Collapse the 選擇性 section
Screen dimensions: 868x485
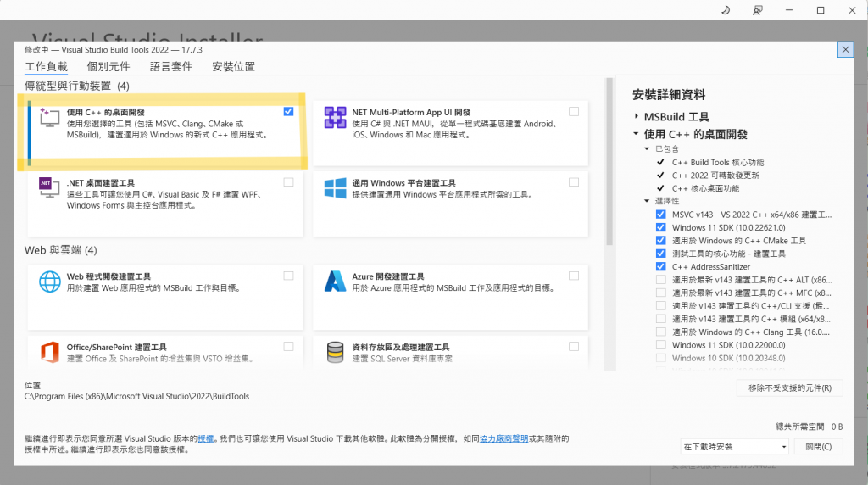tap(647, 201)
